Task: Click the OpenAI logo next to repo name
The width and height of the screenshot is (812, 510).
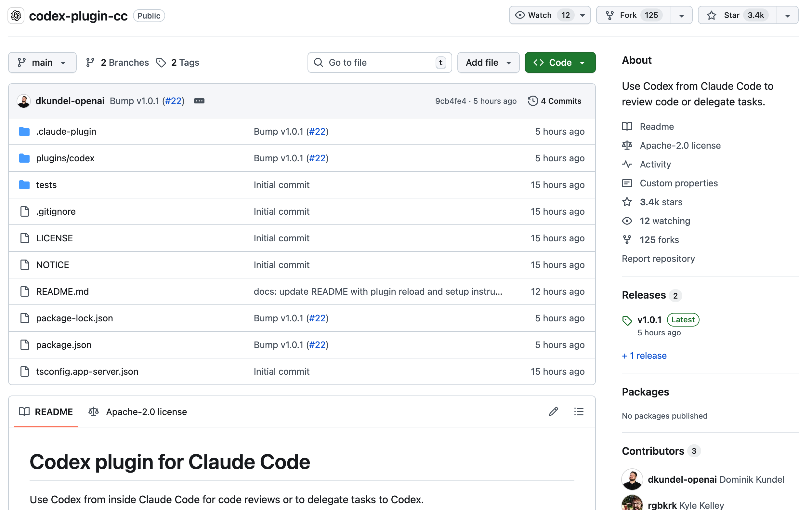Action: click(16, 16)
